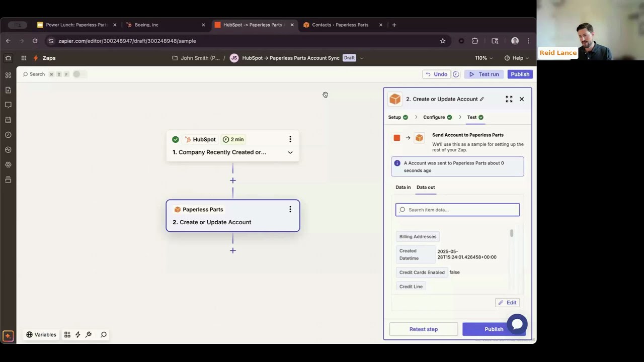Open version history clock icon near Undo
Screen dimensions: 644x362
click(x=456, y=74)
